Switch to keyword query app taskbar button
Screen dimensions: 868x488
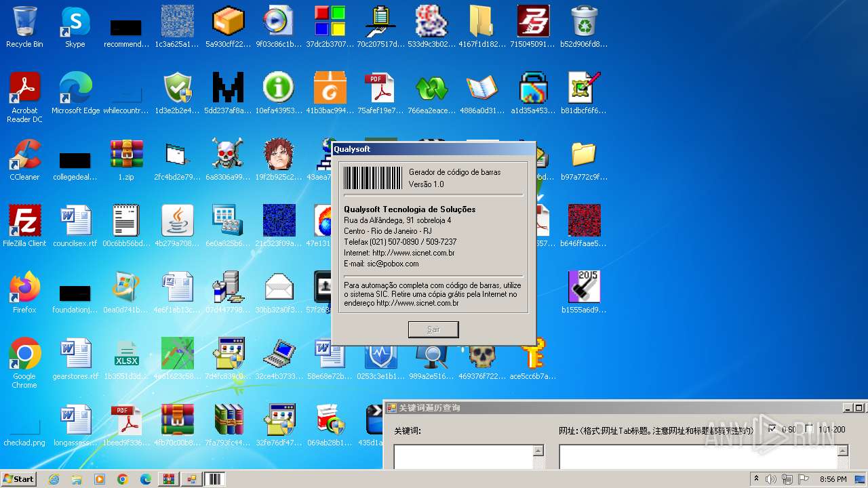(191, 479)
